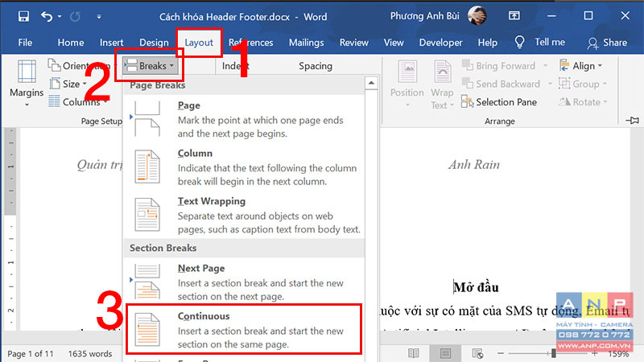
Task: Choose Continuous section break
Action: point(244,329)
